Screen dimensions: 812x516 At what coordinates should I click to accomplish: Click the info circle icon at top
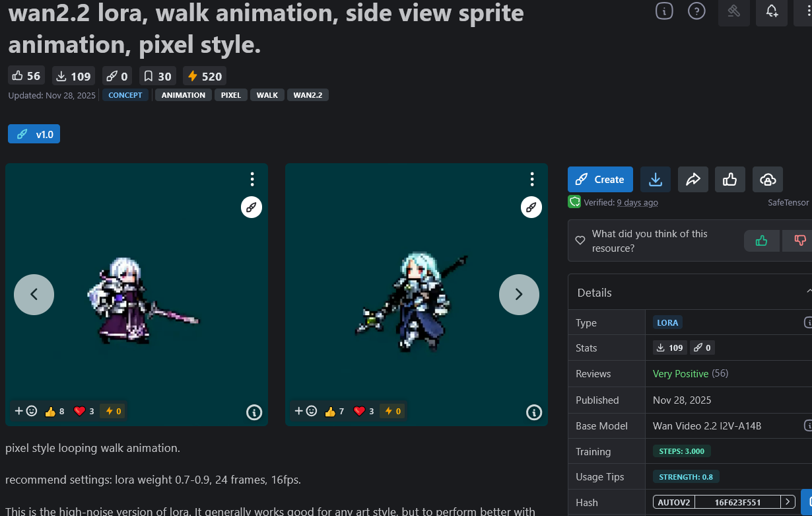[x=664, y=11]
